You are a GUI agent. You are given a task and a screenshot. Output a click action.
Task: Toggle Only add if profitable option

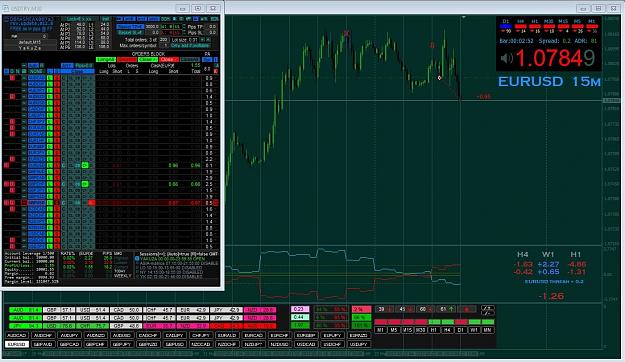click(x=190, y=46)
